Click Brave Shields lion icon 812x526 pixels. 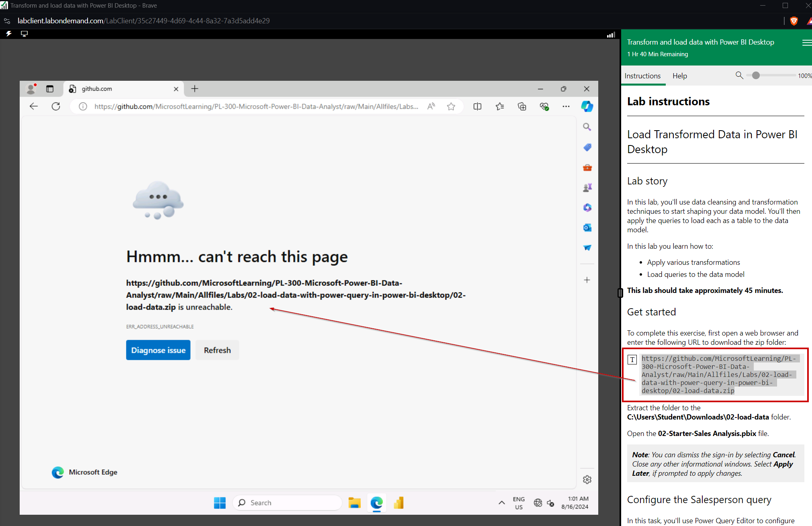(x=794, y=21)
